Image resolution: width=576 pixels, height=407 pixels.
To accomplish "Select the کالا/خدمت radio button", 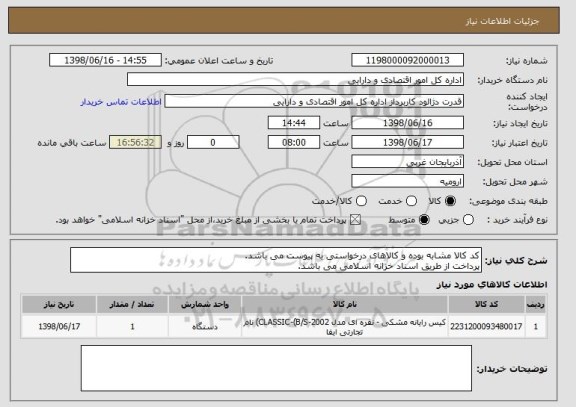I will (361, 201).
